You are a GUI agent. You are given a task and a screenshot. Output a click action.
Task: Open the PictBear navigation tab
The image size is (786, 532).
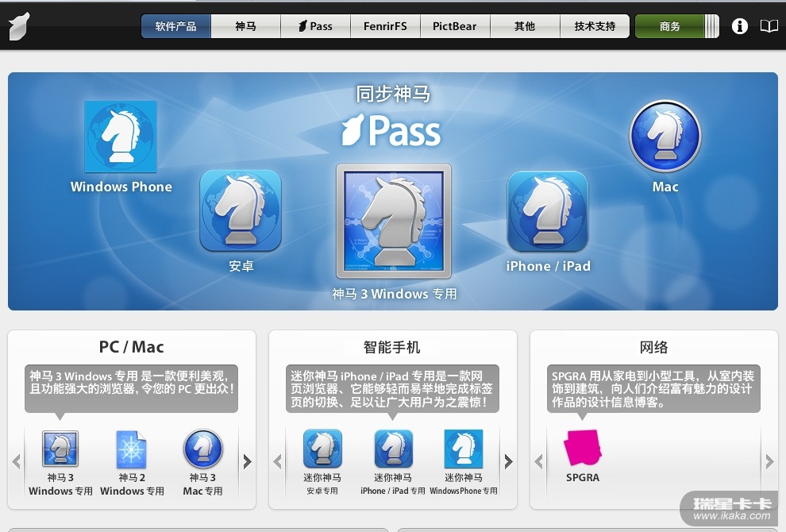pos(455,26)
